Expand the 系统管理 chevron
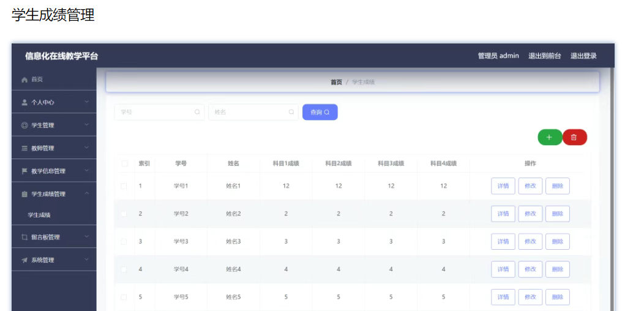The height and width of the screenshot is (311, 644). coord(86,259)
